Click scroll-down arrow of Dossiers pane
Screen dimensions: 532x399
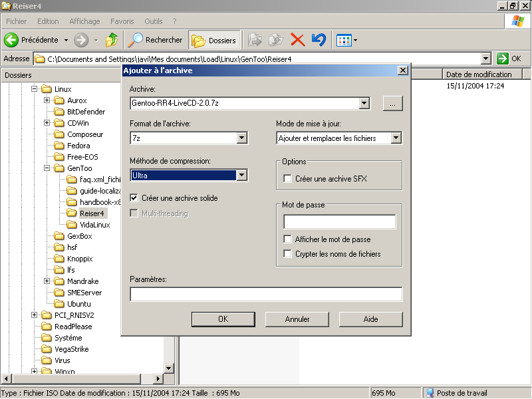(x=169, y=368)
